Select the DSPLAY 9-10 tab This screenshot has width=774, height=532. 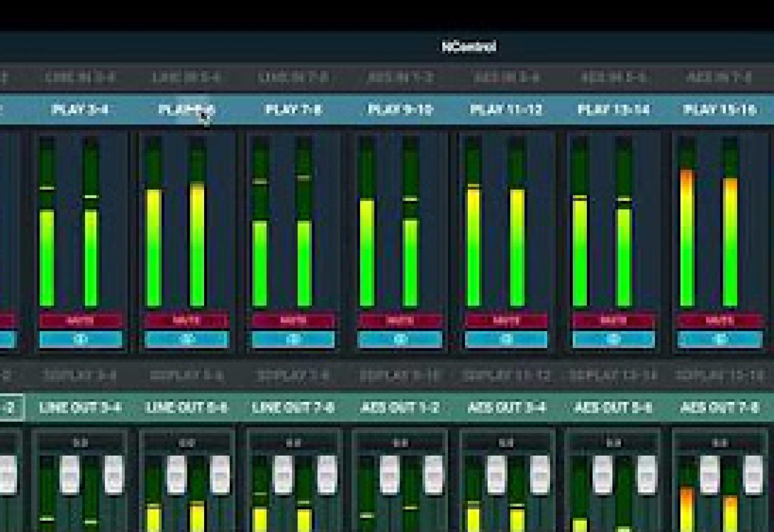(x=400, y=375)
